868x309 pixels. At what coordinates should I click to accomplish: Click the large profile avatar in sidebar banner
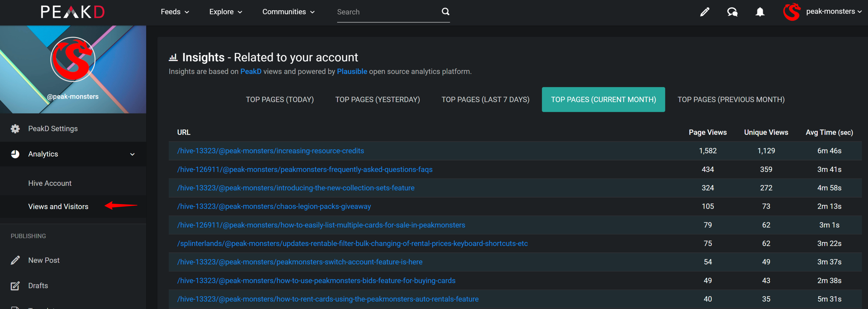[x=73, y=59]
